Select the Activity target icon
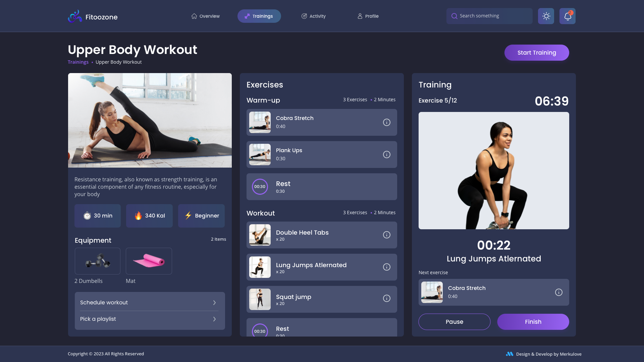Viewport: 644px width, 362px height. [x=305, y=16]
